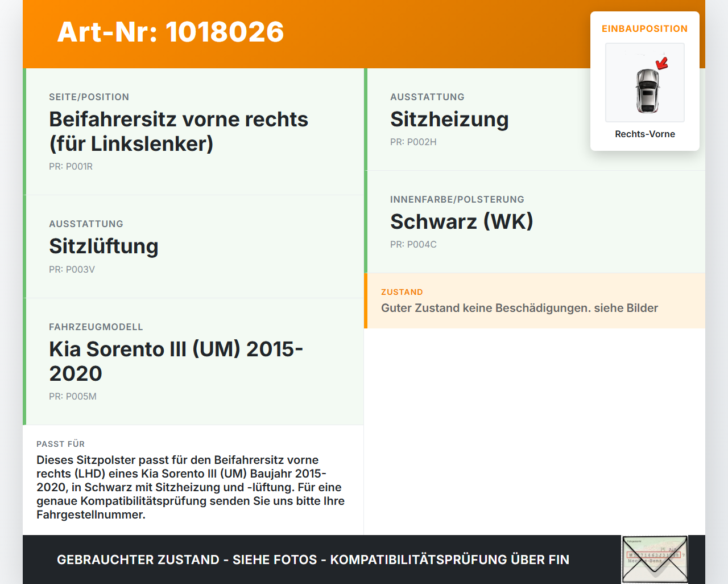Screen dimensions: 728x584
Task: Click the Fahrgestellnummer image in bottom banner
Action: 654,560
